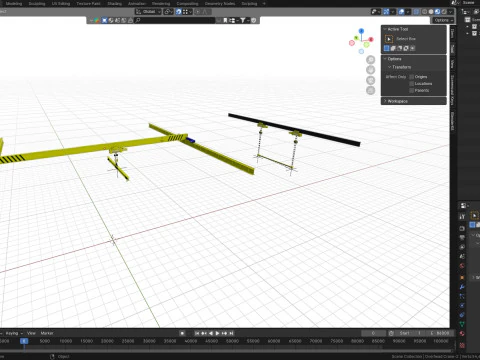Jump to the next keyframe
This screenshot has width=480, height=360.
pos(224,333)
